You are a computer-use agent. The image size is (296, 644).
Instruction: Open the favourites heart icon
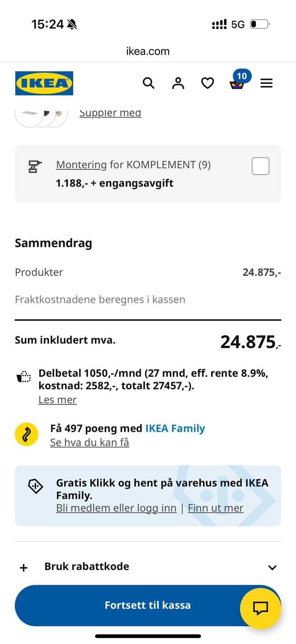[x=208, y=83]
